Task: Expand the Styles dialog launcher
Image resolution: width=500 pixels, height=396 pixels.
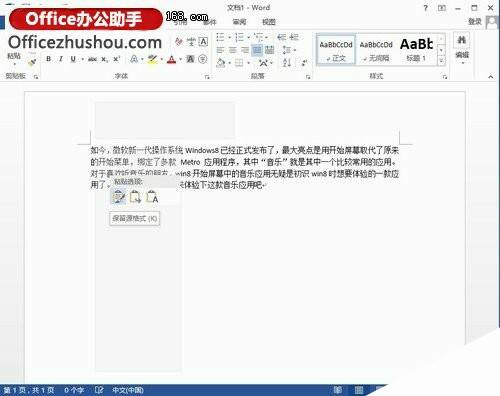Action: coord(444,77)
